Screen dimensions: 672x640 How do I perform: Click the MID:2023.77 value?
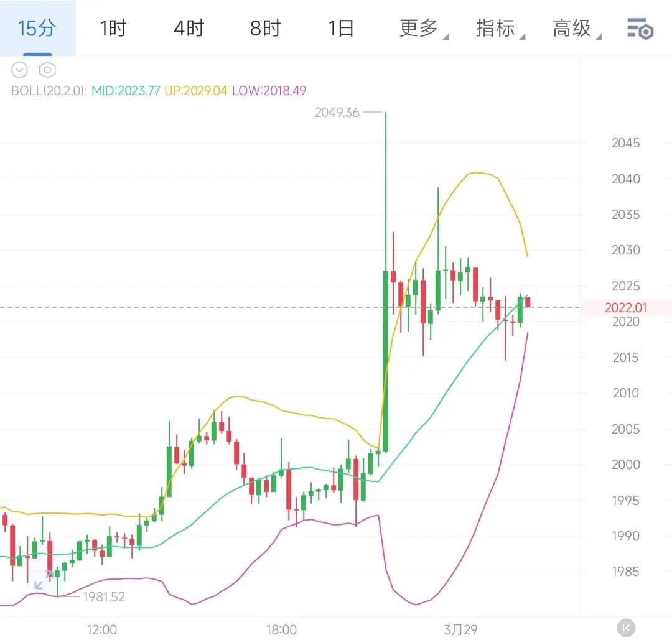[126, 91]
